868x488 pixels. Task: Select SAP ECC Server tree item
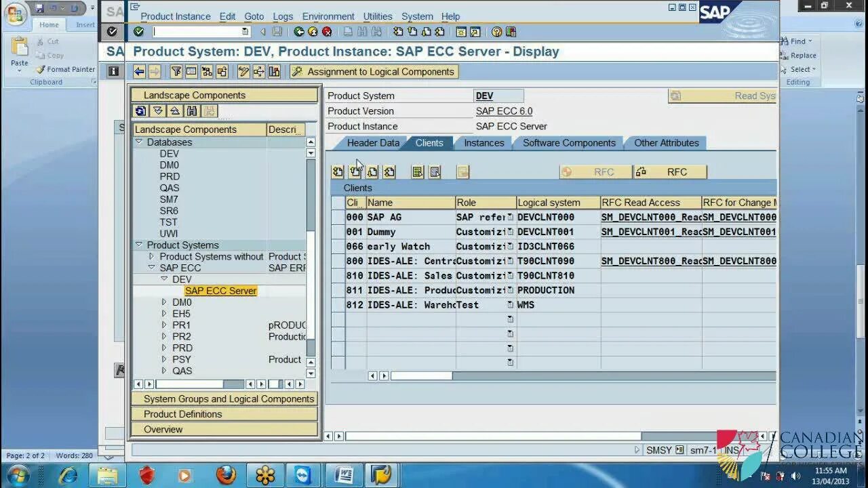tap(220, 291)
